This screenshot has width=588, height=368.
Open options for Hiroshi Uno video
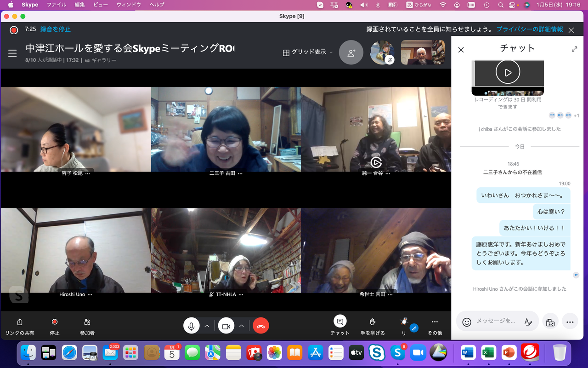coord(90,294)
